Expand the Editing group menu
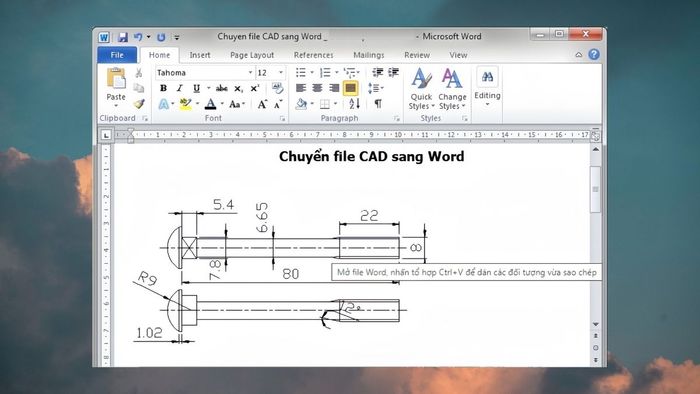This screenshot has width=700, height=394. 487,87
